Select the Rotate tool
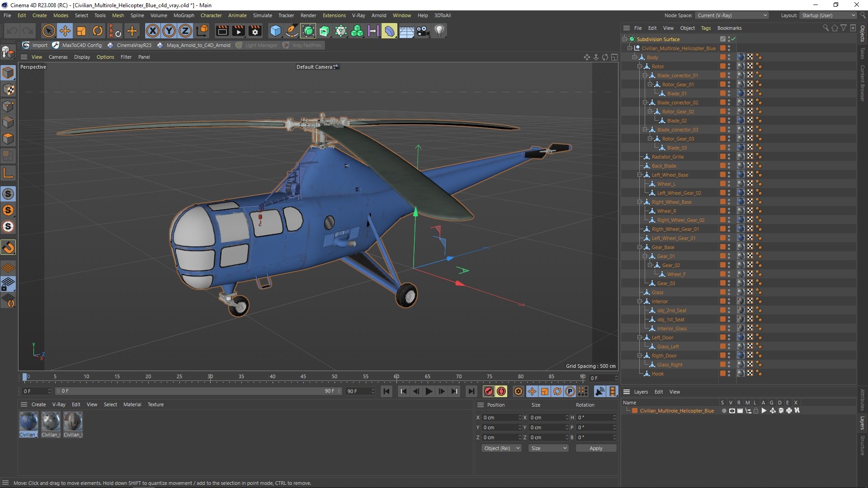Image resolution: width=868 pixels, height=488 pixels. click(98, 31)
